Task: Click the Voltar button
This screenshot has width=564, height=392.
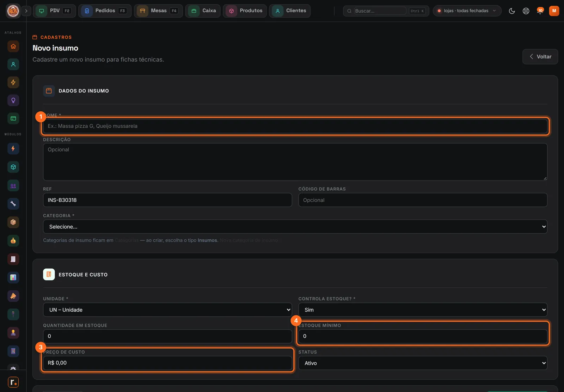Action: click(x=540, y=57)
